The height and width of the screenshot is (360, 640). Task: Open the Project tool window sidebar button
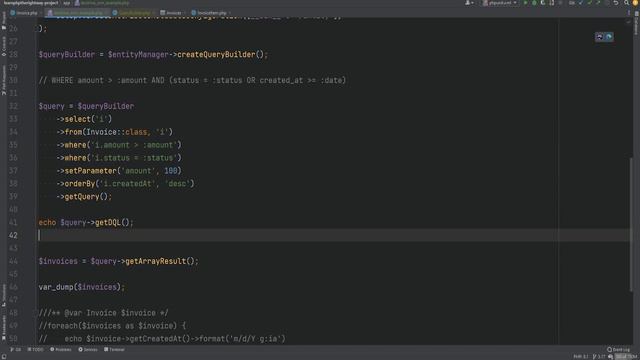[4, 20]
